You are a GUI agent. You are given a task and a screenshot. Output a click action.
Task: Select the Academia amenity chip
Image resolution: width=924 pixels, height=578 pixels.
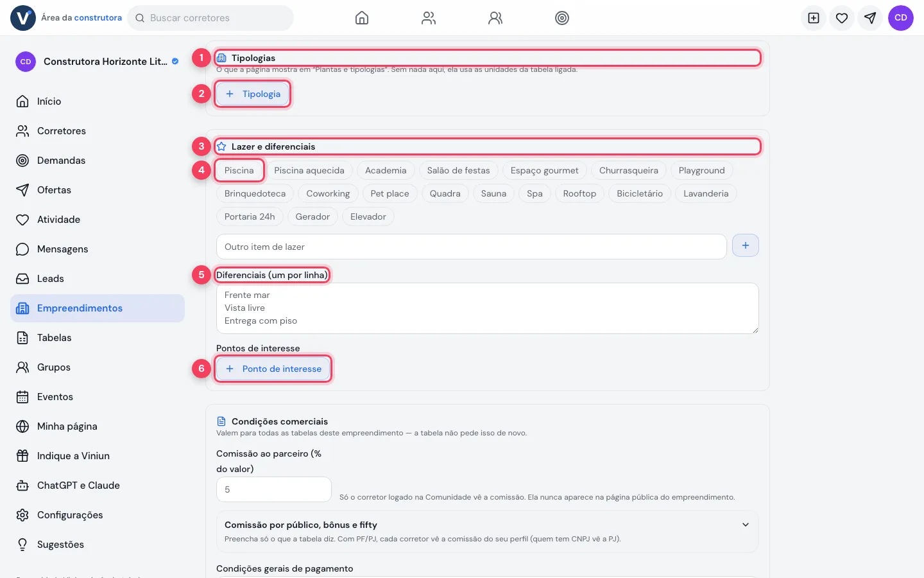(x=386, y=170)
